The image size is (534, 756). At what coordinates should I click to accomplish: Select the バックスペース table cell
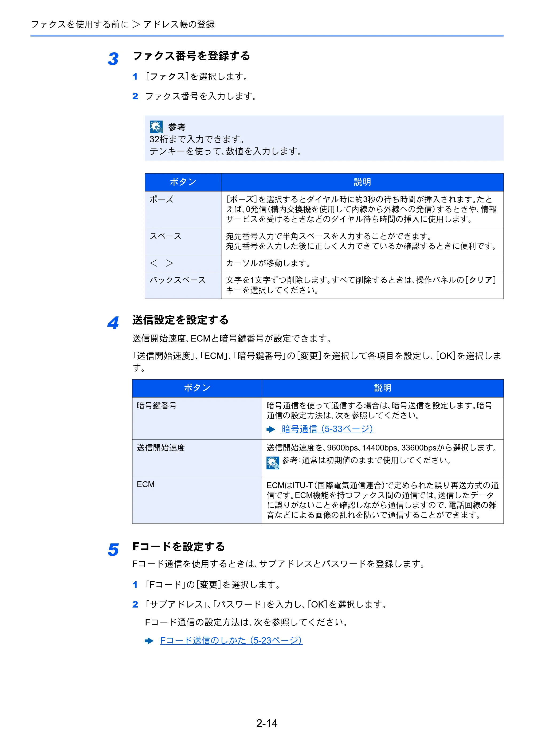tap(183, 285)
